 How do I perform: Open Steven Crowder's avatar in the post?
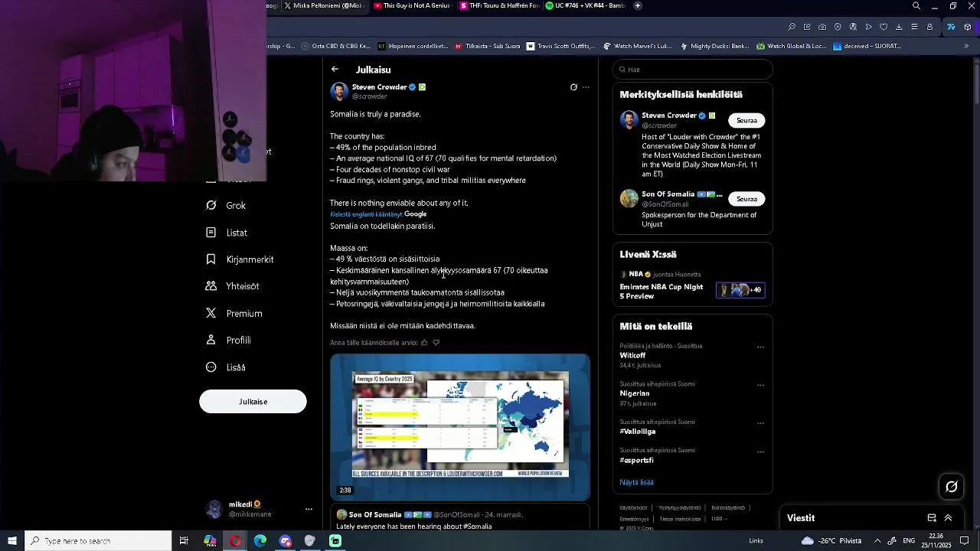click(339, 92)
